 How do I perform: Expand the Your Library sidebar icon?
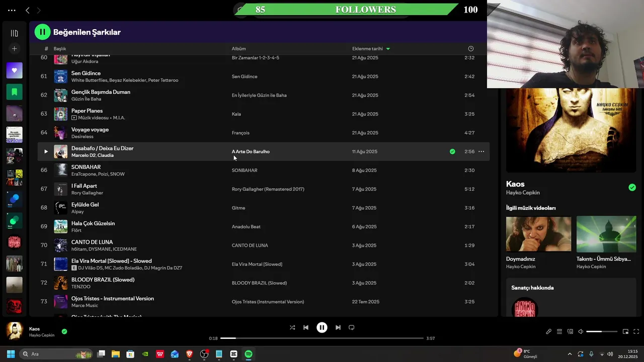(14, 33)
